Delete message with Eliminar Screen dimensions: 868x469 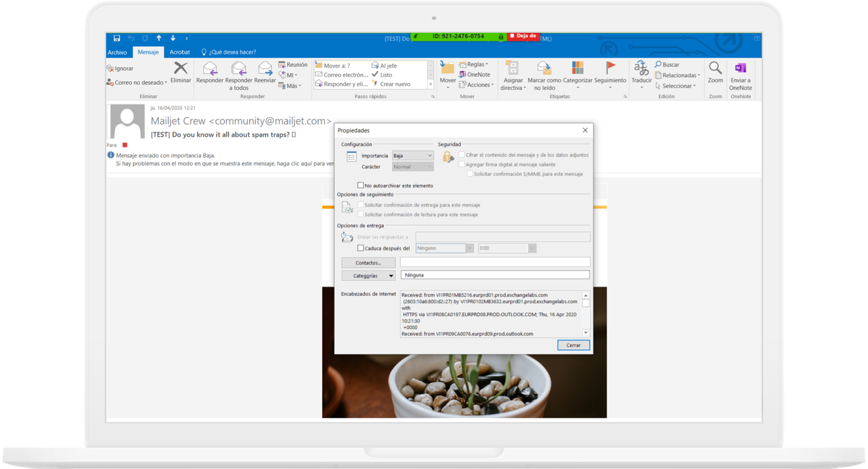tap(181, 72)
